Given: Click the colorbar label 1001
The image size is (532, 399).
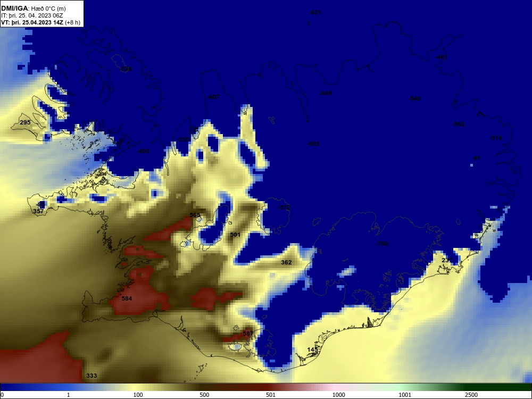Looking at the screenshot, I should click(405, 395).
